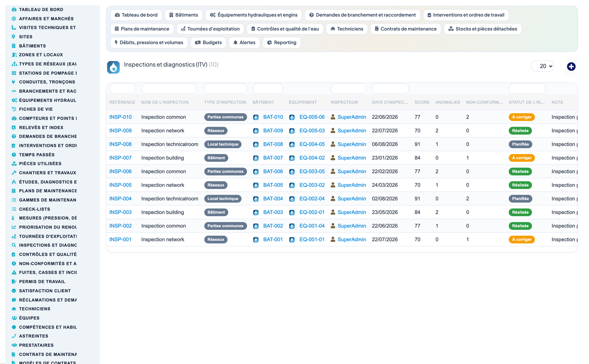589x364 pixels.
Task: Click the Satisfaction client smiley icon
Action: click(14, 291)
